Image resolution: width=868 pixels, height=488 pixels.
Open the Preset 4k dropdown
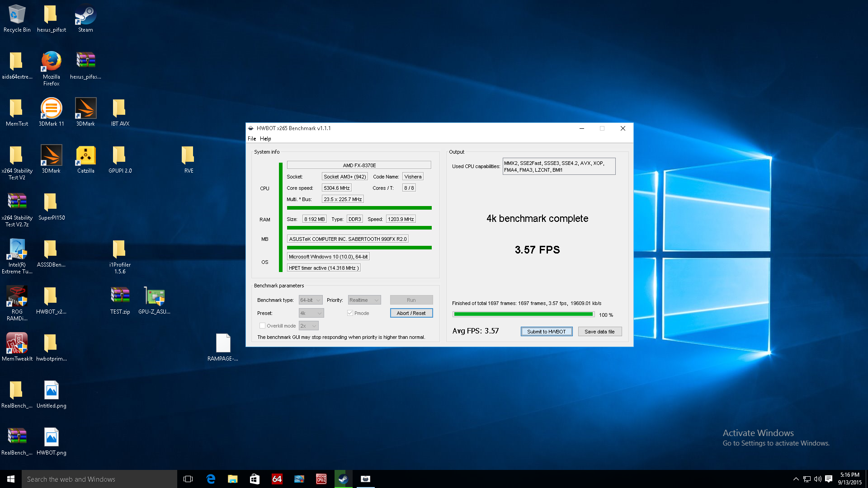pos(311,313)
